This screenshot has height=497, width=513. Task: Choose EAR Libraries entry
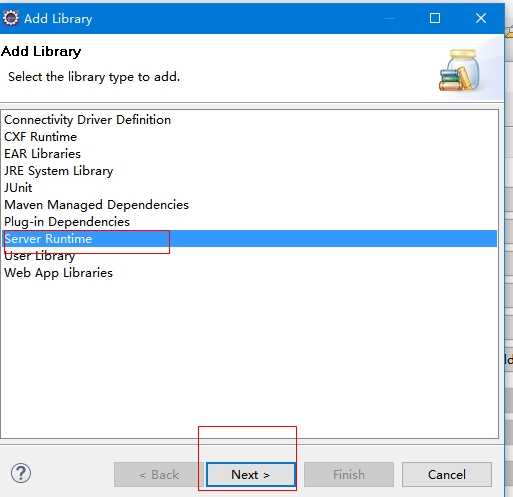click(42, 154)
